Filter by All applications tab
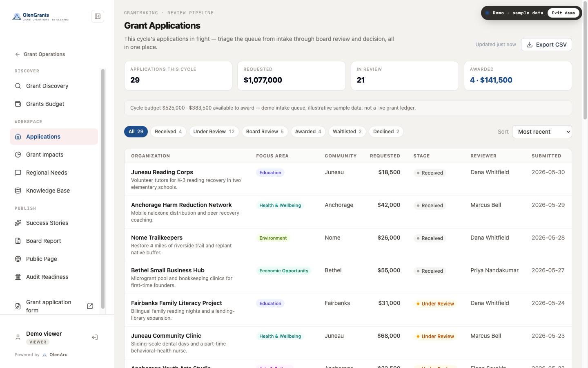This screenshot has width=588, height=368. click(136, 132)
